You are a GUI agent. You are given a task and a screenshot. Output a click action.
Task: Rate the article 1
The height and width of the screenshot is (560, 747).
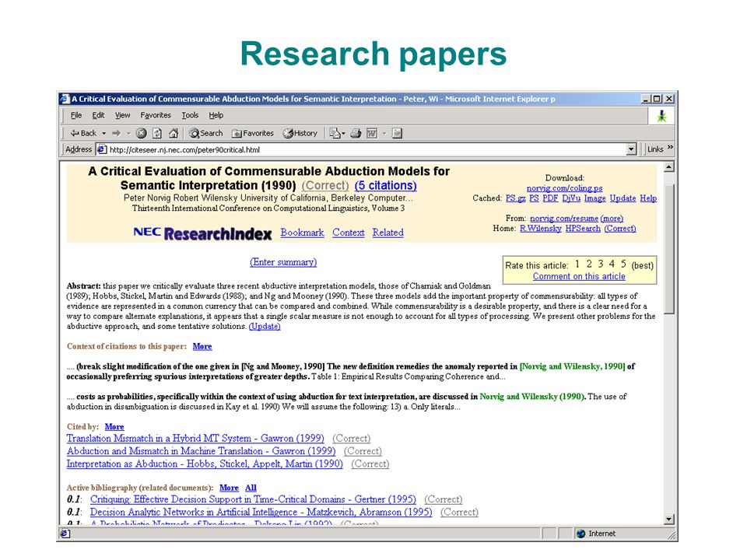tap(577, 264)
